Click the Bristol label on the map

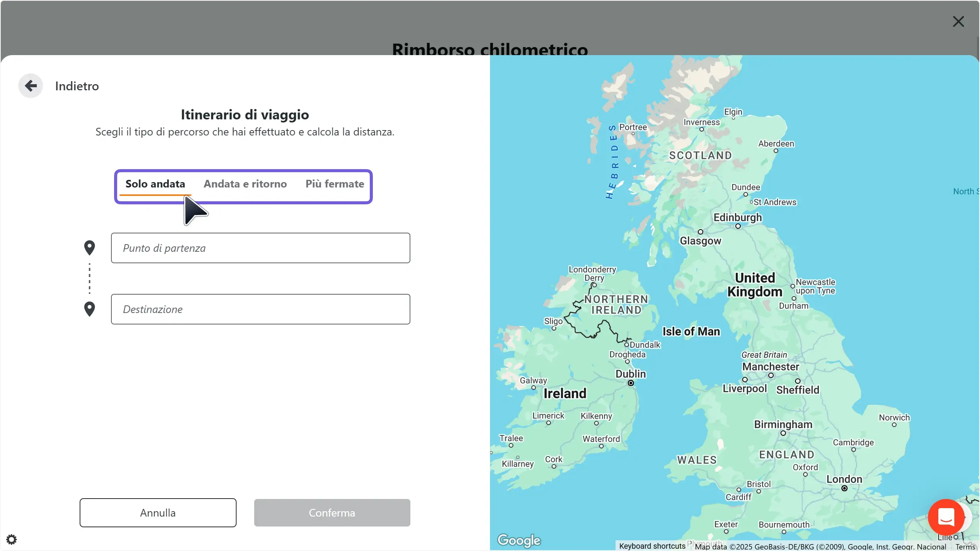[x=759, y=484]
